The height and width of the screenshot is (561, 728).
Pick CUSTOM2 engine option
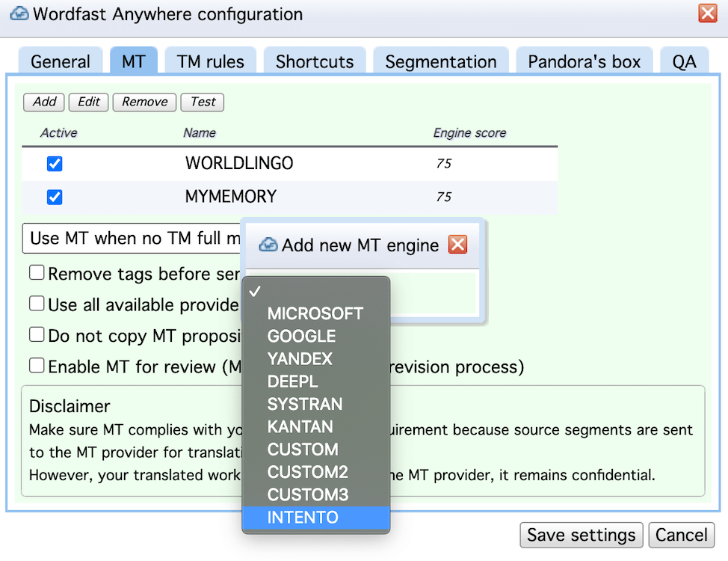(315, 472)
